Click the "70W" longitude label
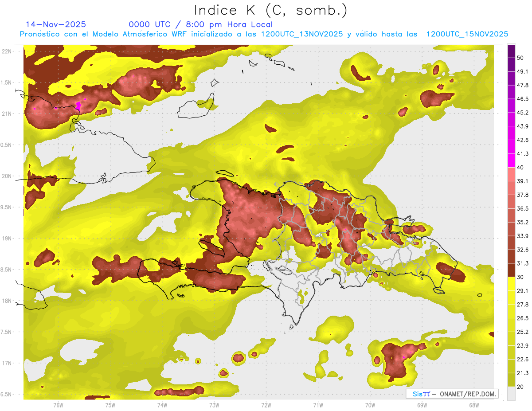Viewport: 532px width, 411px height. point(370,405)
